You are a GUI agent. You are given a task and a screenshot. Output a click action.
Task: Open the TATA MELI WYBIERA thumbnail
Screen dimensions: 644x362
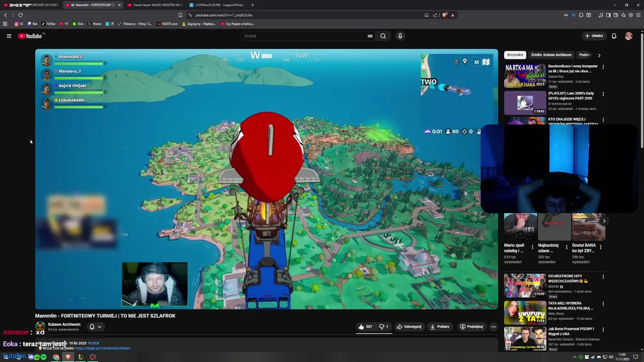pyautogui.click(x=525, y=312)
